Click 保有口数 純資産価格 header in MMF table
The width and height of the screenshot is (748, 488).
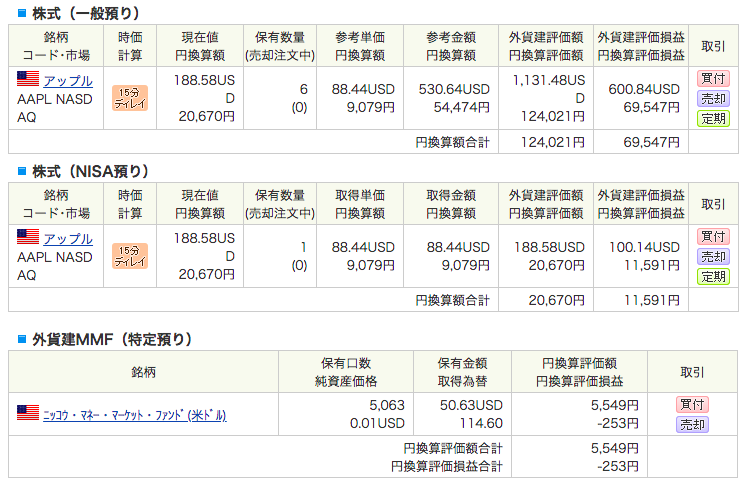pos(346,372)
